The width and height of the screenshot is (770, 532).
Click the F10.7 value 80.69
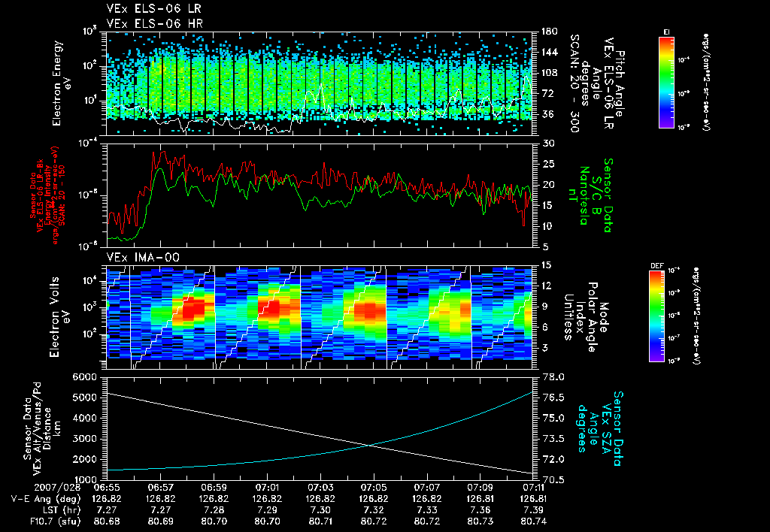[x=161, y=521]
